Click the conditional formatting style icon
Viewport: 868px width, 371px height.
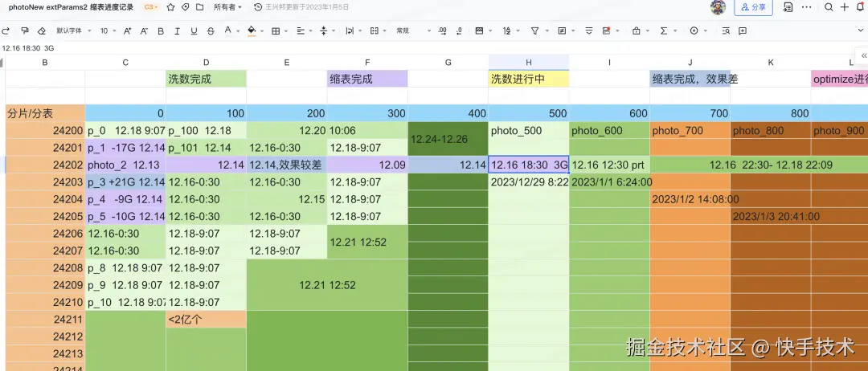(479, 31)
